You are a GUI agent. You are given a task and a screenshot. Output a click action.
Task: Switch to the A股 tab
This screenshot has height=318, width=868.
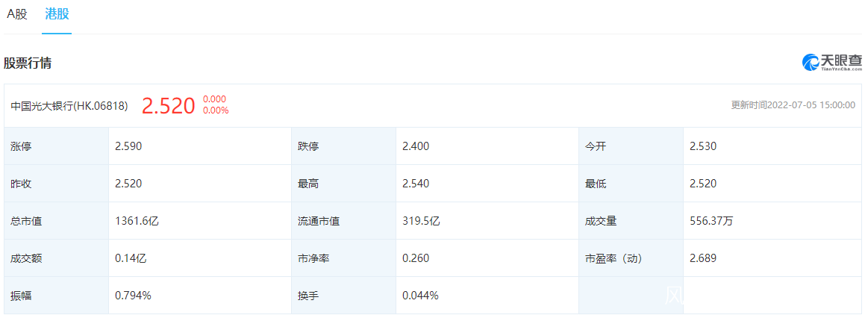(17, 14)
